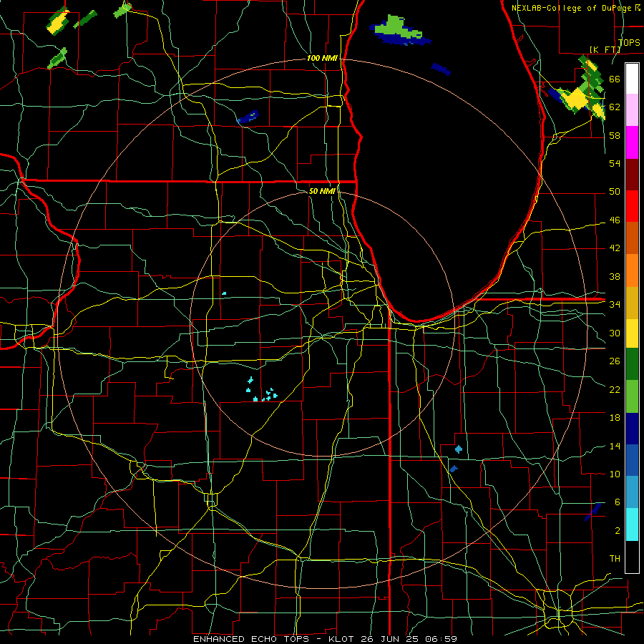644x644 pixels.
Task: Click the bright orange legend swatch
Action: click(632, 270)
